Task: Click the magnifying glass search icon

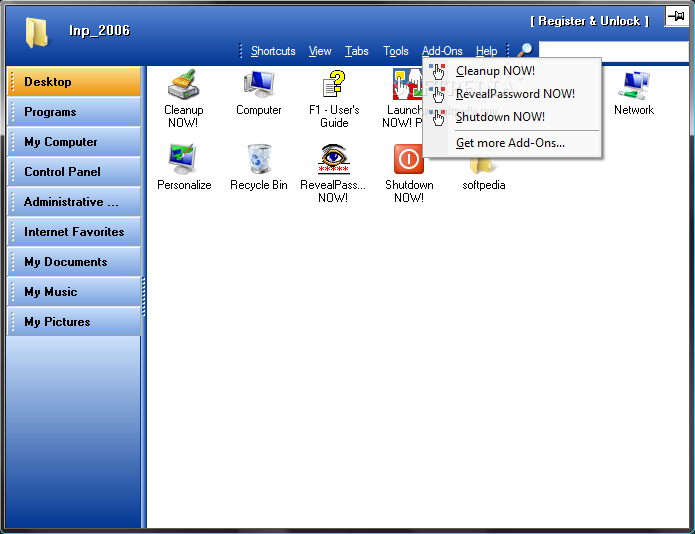Action: (x=525, y=50)
